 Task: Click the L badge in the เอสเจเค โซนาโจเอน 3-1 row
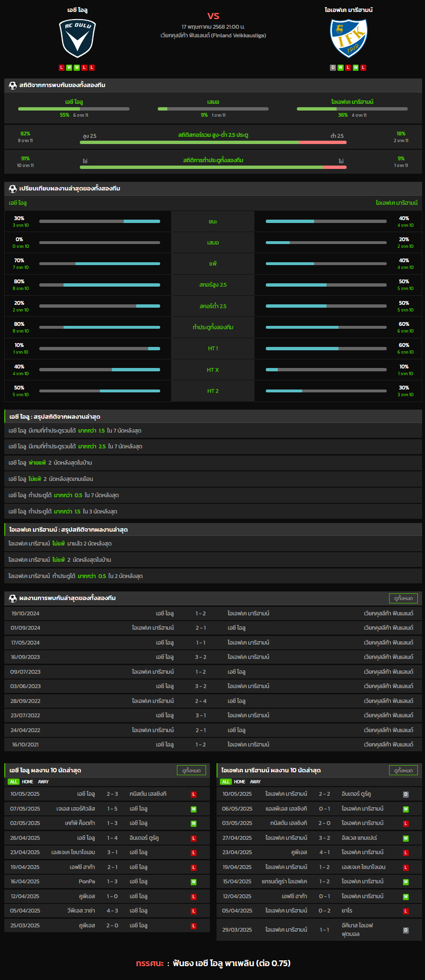click(x=194, y=853)
